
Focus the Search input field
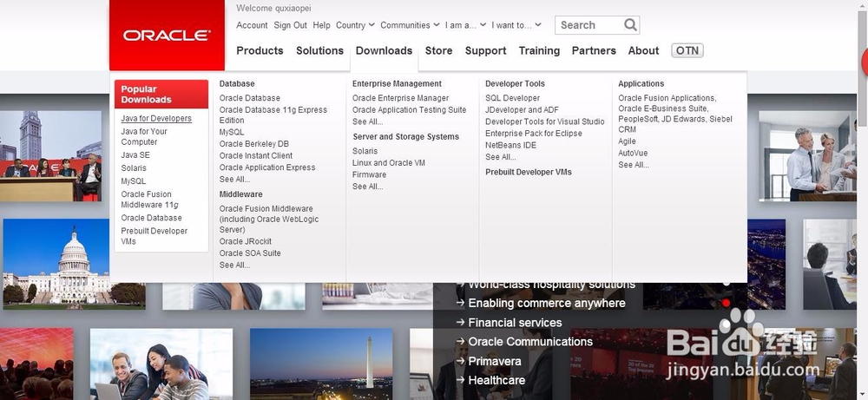coord(590,25)
